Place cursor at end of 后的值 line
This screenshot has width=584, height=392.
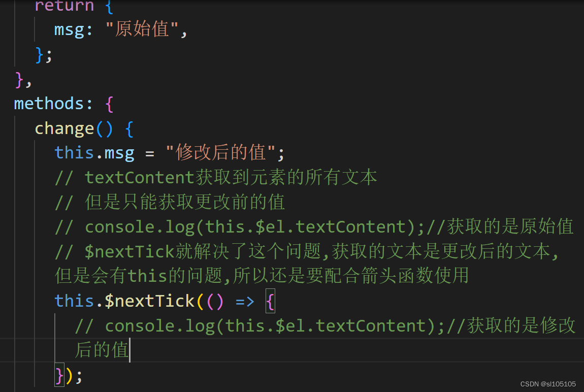[129, 350]
